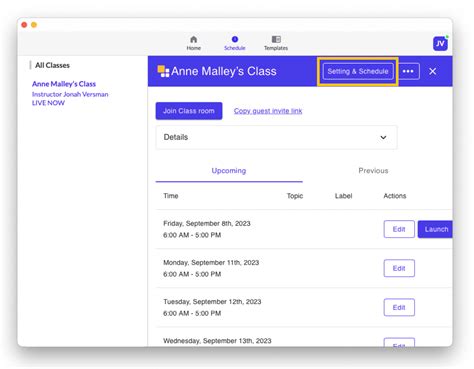Click Join Class room button
This screenshot has width=474, height=369.
pyautogui.click(x=189, y=111)
